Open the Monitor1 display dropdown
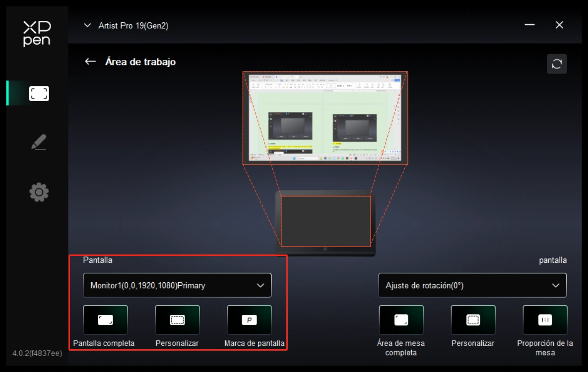The height and width of the screenshot is (372, 588). click(177, 285)
